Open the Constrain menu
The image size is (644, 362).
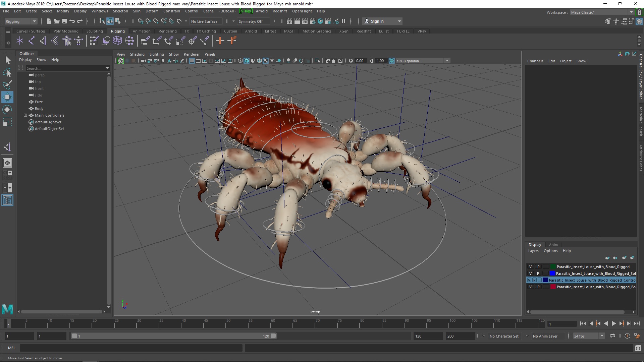click(171, 11)
